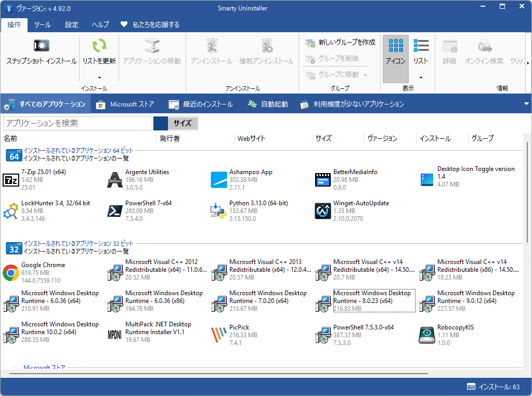The width and height of the screenshot is (532, 396).
Task: Click the Ashampoo App icon
Action: pyautogui.click(x=218, y=180)
